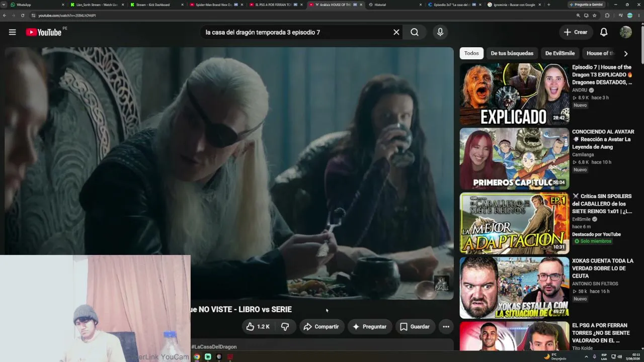Open more actions three-dot menu
The width and height of the screenshot is (644, 362).
pyautogui.click(x=446, y=327)
